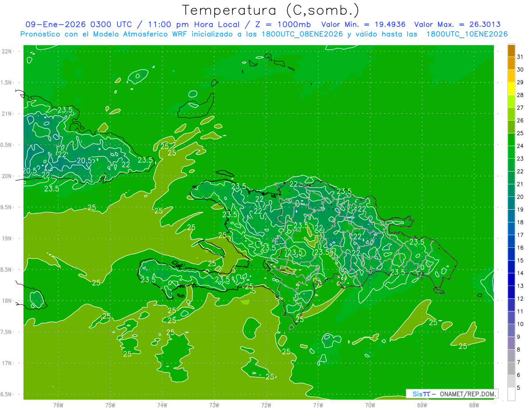This screenshot has width=532, height=411.
Task: Pick the orange swatch between 30 and 31
Action: tap(511, 63)
